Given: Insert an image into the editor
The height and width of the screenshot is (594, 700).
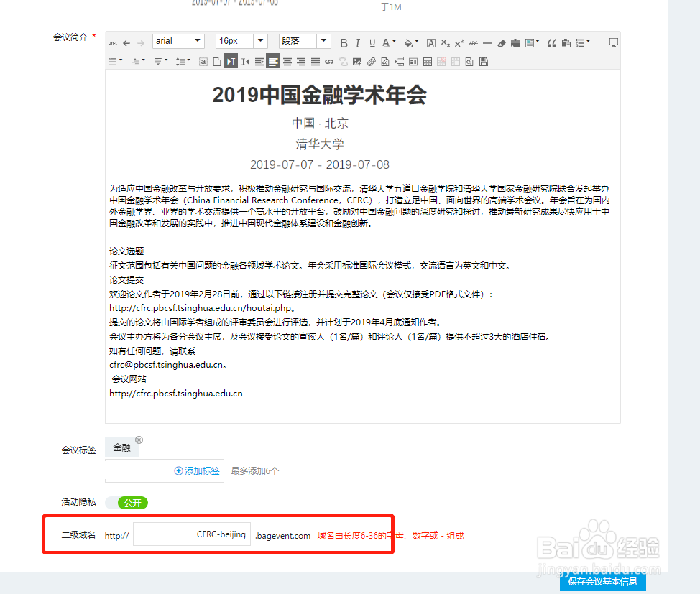Looking at the screenshot, I should pyautogui.click(x=356, y=62).
